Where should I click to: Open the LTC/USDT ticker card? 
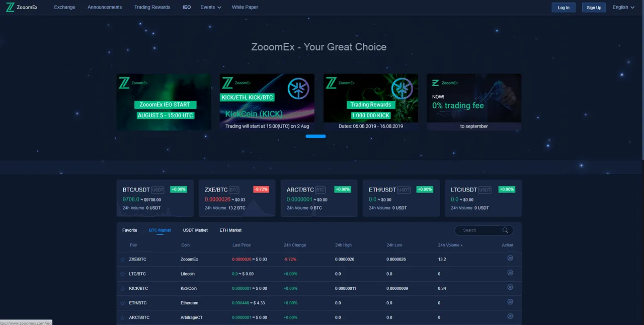click(x=483, y=199)
